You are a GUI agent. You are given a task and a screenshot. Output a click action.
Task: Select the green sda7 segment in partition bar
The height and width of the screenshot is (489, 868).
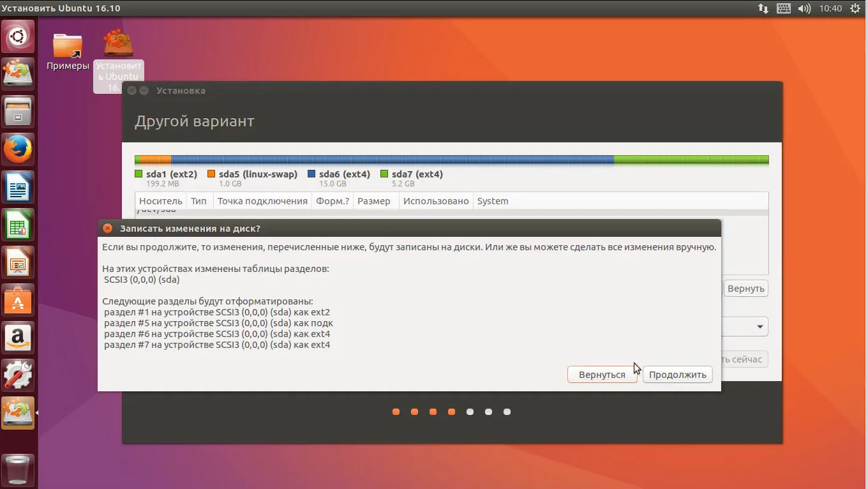pyautogui.click(x=691, y=160)
